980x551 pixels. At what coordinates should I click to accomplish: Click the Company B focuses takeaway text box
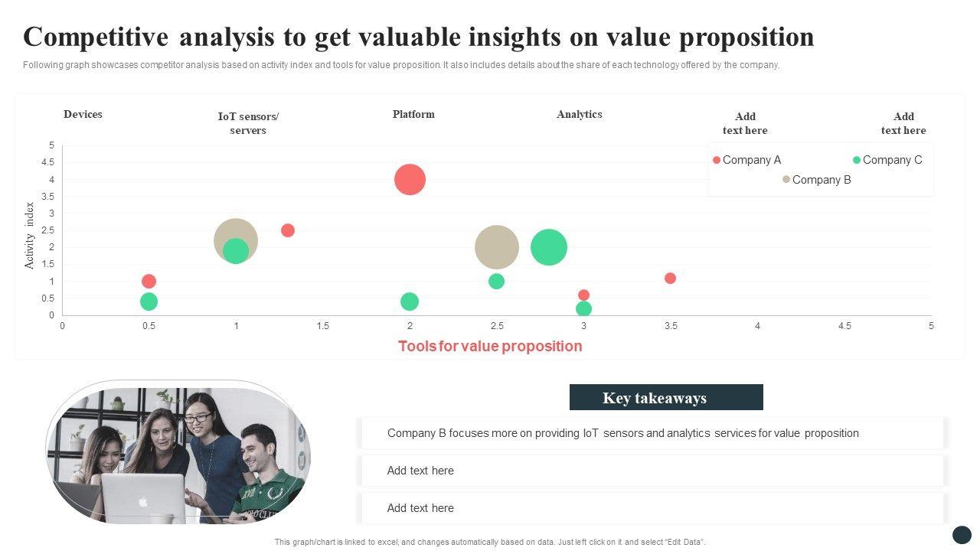coord(652,433)
